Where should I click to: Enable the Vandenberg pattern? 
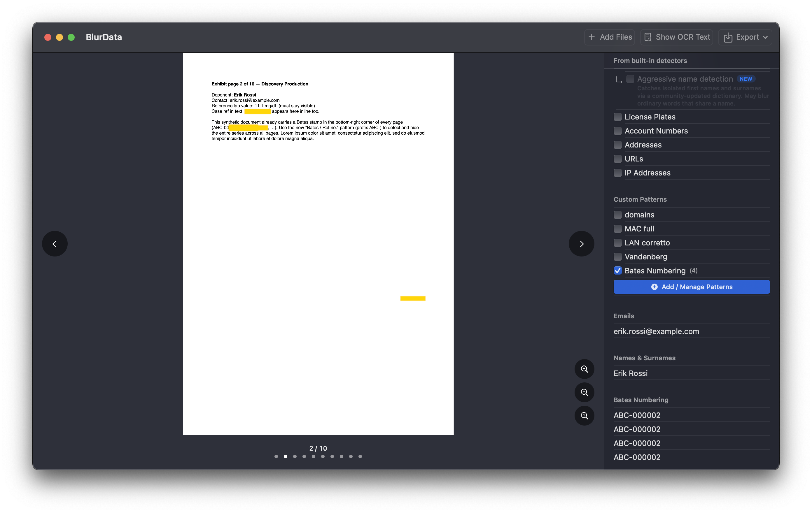click(x=617, y=256)
